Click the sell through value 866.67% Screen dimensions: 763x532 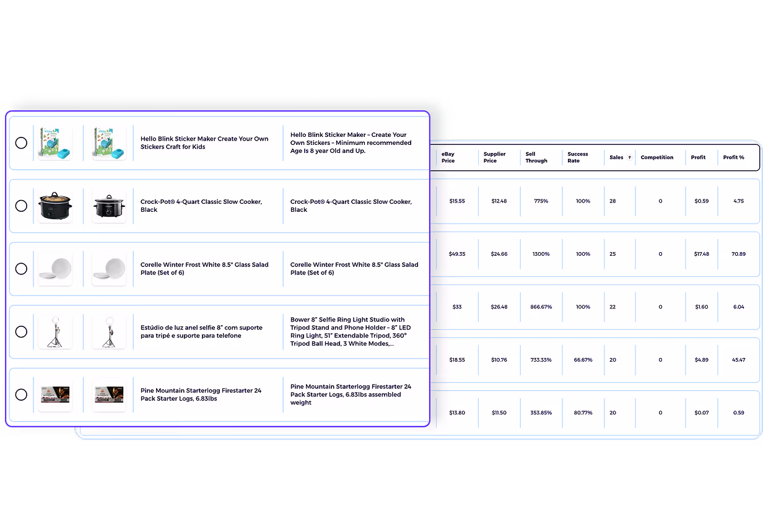(541, 307)
